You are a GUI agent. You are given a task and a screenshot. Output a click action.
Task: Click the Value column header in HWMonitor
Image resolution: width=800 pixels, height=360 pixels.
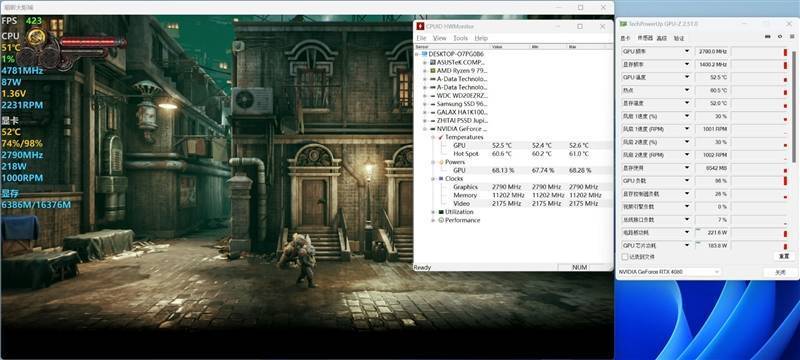pos(509,46)
